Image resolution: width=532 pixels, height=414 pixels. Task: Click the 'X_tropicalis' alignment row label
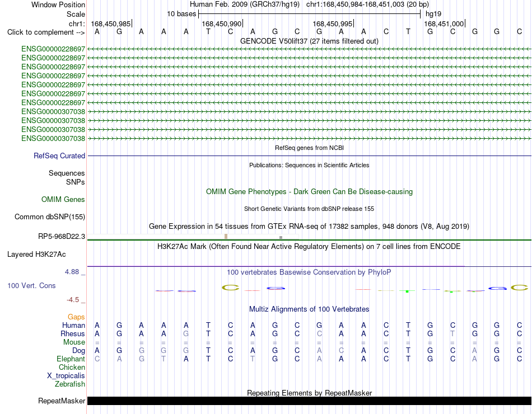(66, 376)
